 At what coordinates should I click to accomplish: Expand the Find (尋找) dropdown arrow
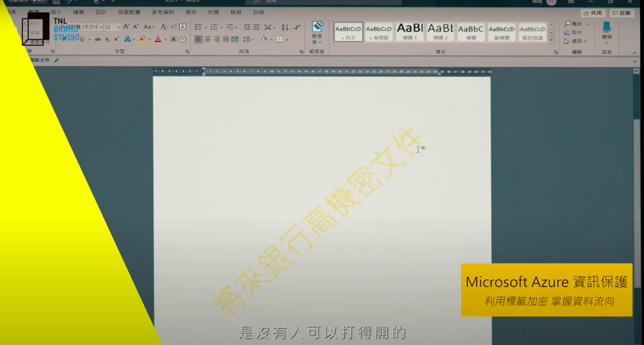tap(587, 24)
